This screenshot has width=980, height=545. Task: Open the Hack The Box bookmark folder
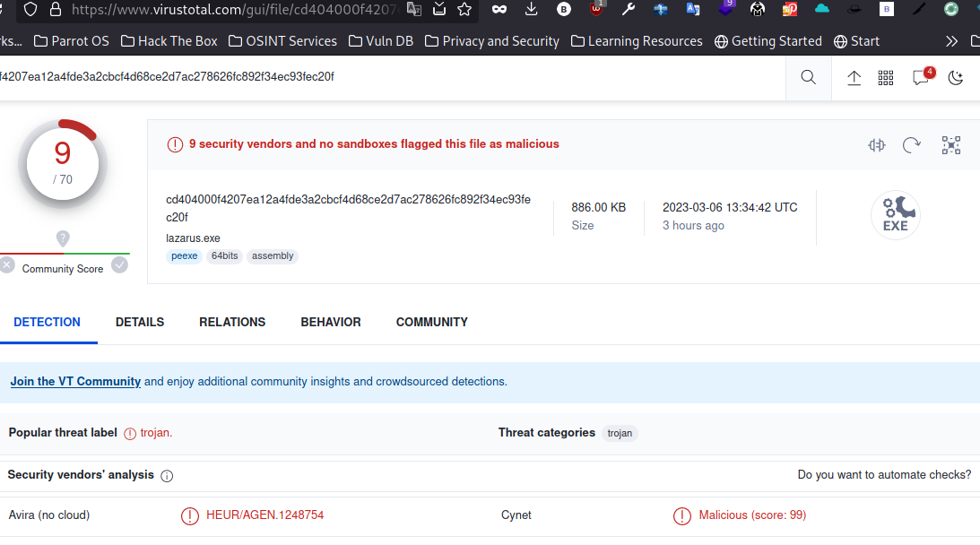(169, 41)
